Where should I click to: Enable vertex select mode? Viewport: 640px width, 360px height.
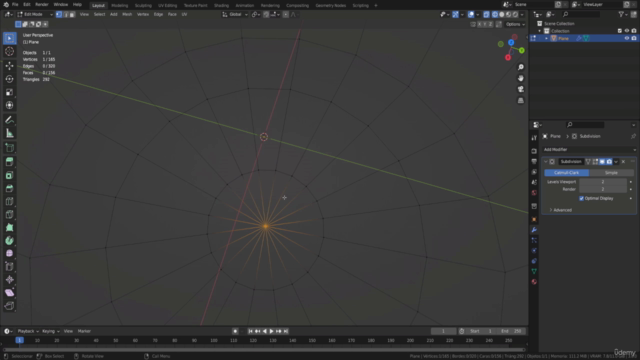point(59,14)
